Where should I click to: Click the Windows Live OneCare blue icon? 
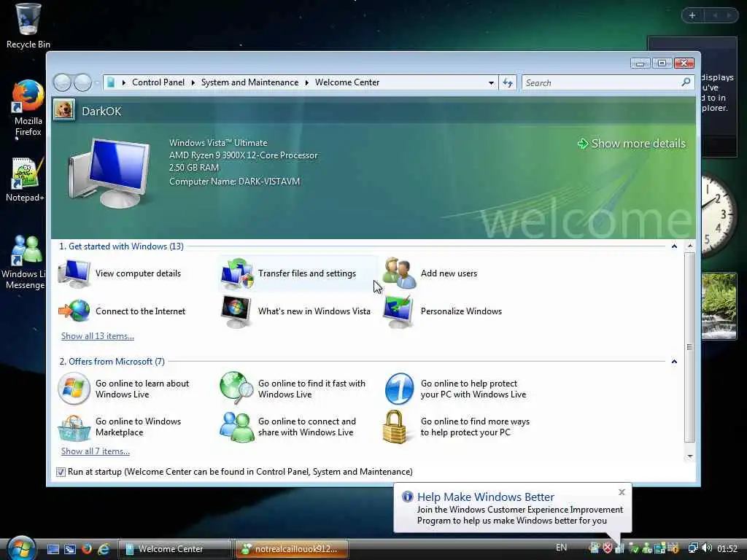pos(399,389)
